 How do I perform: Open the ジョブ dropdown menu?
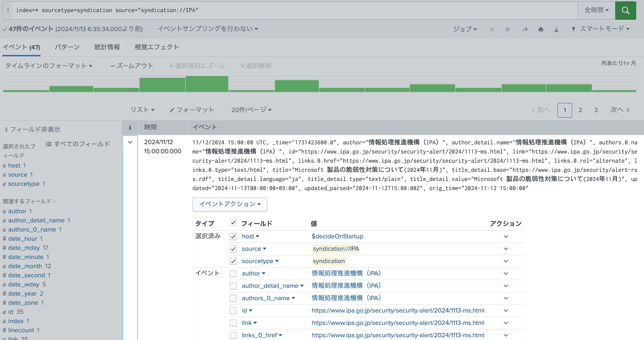tap(465, 29)
